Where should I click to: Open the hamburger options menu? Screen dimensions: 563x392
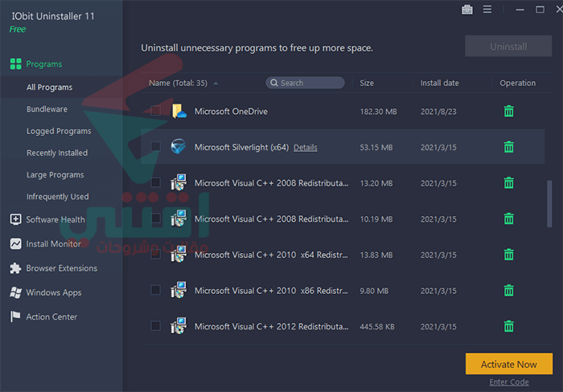[487, 10]
